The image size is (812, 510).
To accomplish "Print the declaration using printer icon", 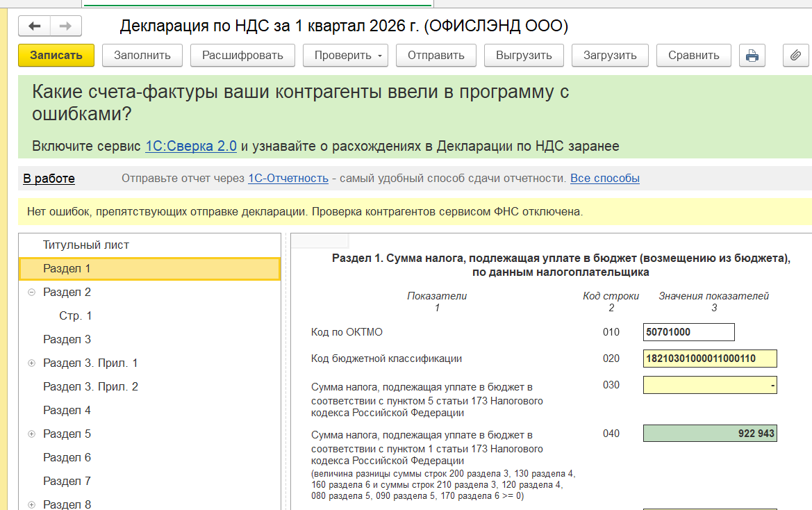I will (x=752, y=56).
